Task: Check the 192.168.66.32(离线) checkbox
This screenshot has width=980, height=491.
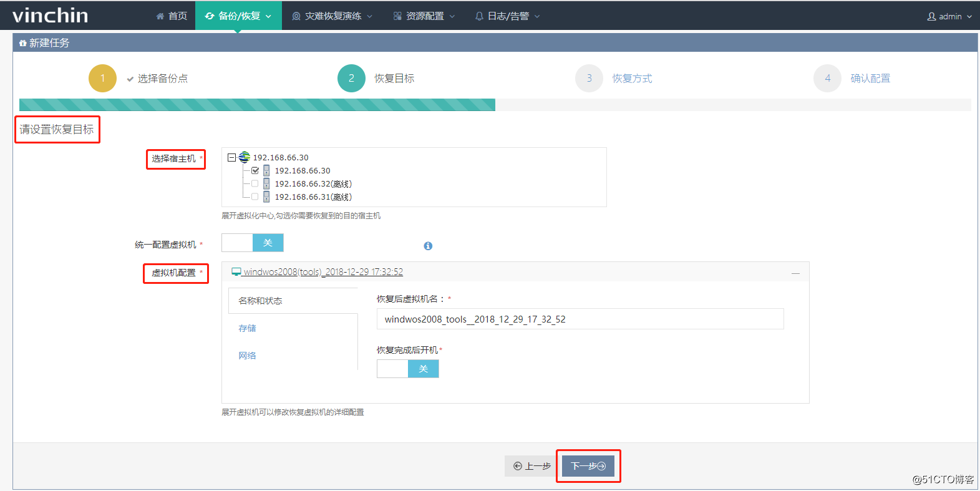Action: [x=255, y=183]
